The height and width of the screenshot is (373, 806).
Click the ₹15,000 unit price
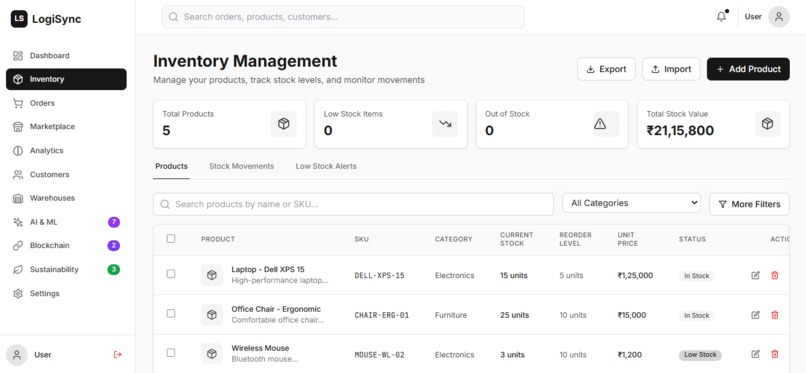(x=632, y=315)
